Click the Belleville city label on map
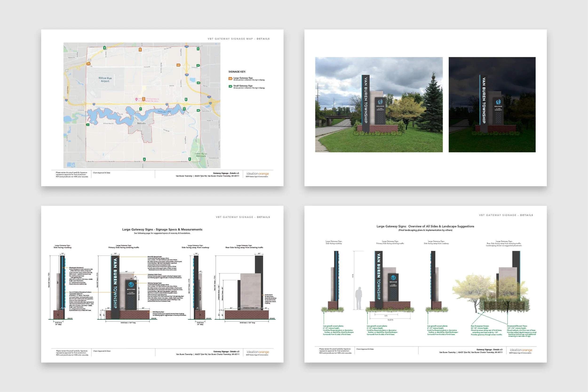The width and height of the screenshot is (588, 392). [142, 123]
